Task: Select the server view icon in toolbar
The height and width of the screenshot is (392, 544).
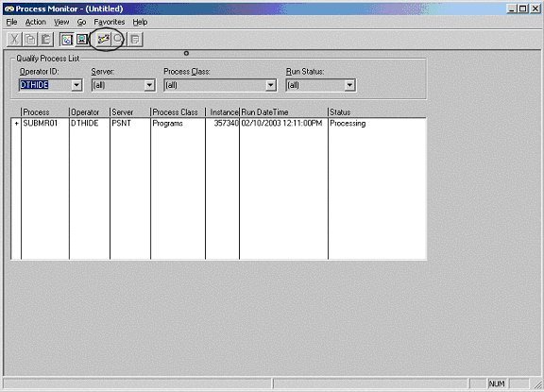Action: 82,40
